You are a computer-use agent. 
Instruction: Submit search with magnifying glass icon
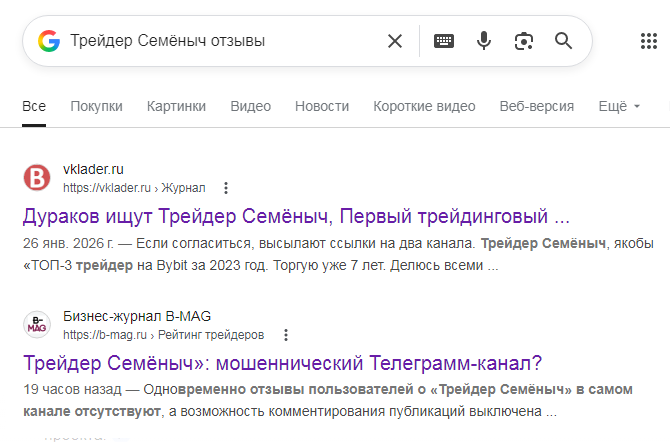tap(563, 41)
